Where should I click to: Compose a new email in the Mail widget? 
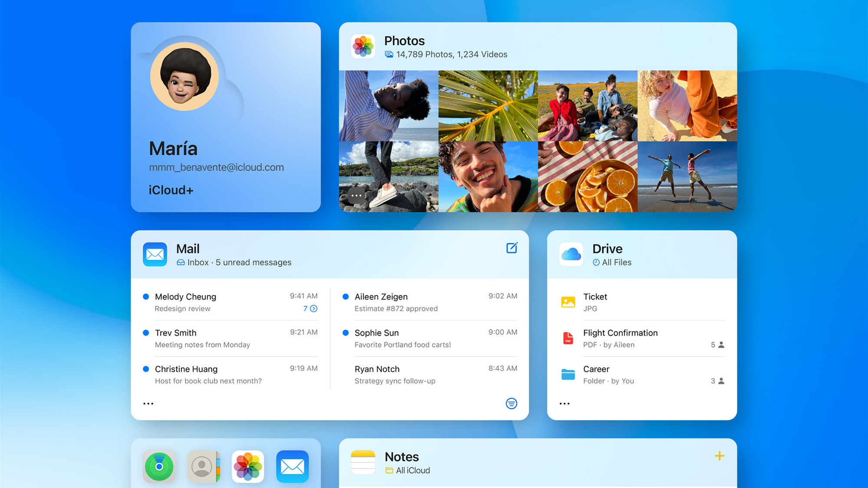(x=512, y=248)
